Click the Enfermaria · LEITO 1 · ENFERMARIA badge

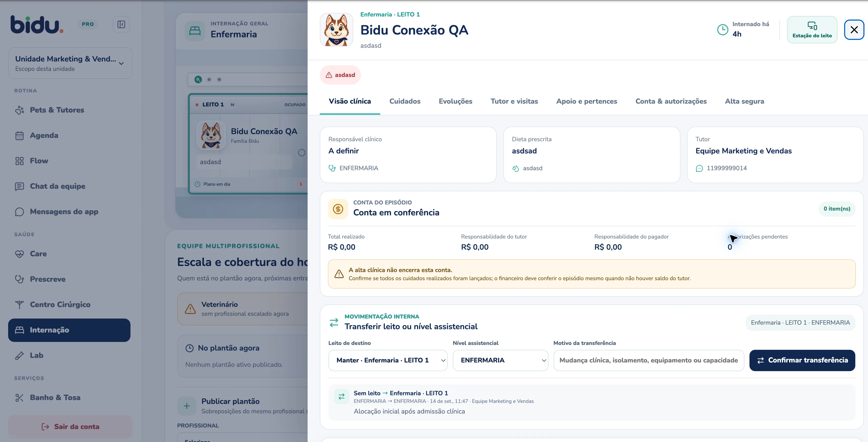[800, 323]
